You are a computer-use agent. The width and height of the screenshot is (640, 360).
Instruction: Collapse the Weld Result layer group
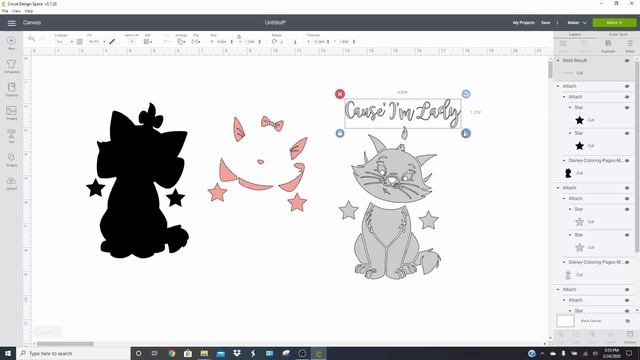tap(558, 60)
